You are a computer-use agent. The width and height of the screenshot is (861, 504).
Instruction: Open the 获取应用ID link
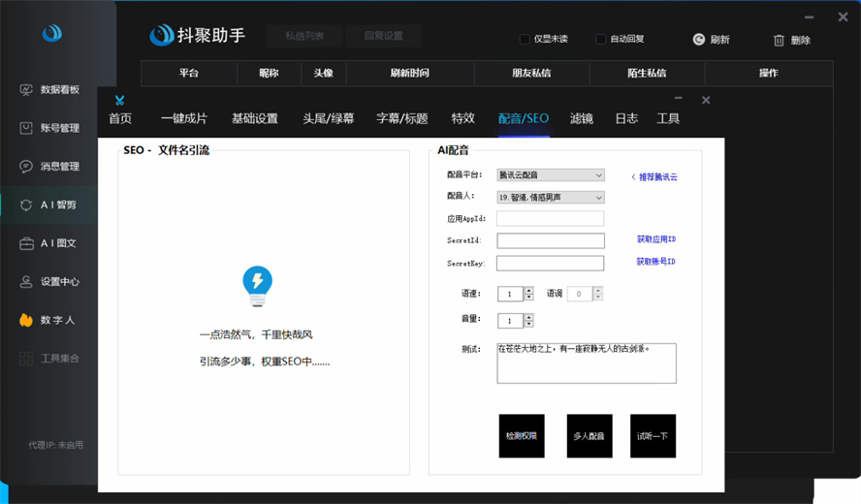tap(656, 239)
